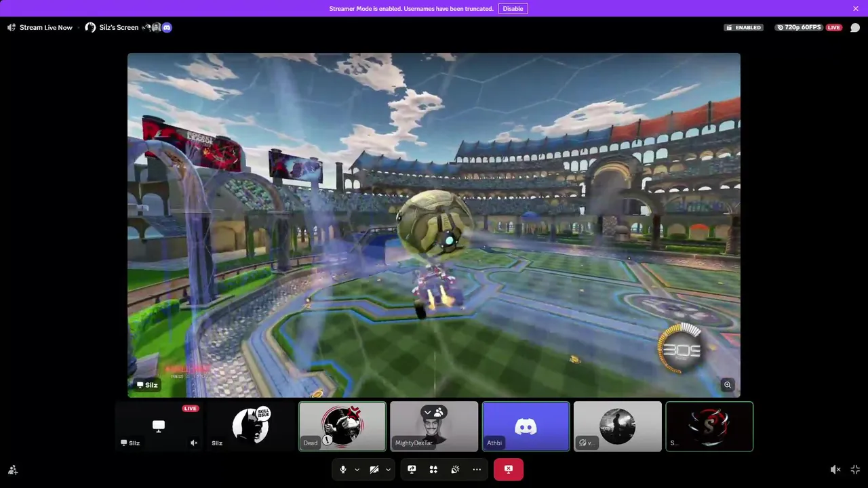
Task: Click the Discord logo on Athbi tile
Action: (x=526, y=426)
